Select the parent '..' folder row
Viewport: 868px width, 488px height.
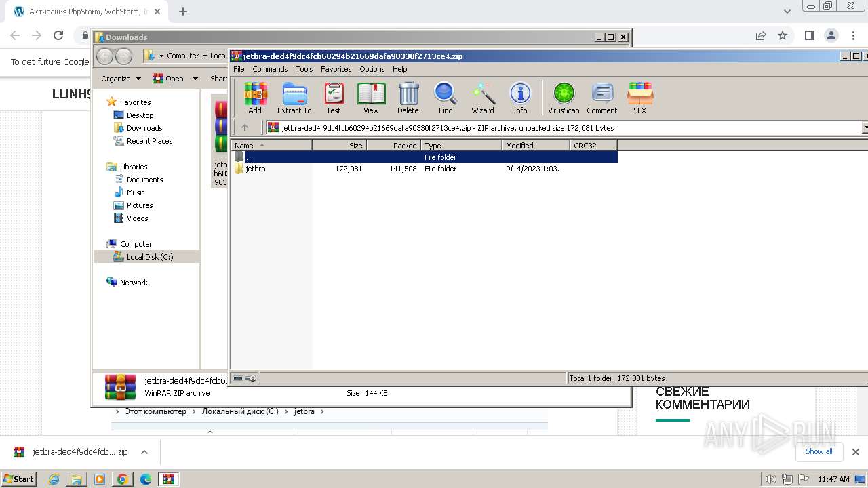[425, 157]
